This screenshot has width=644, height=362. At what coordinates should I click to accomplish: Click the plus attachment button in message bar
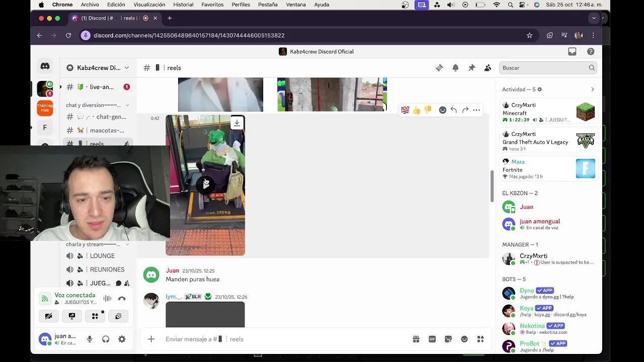click(151, 339)
